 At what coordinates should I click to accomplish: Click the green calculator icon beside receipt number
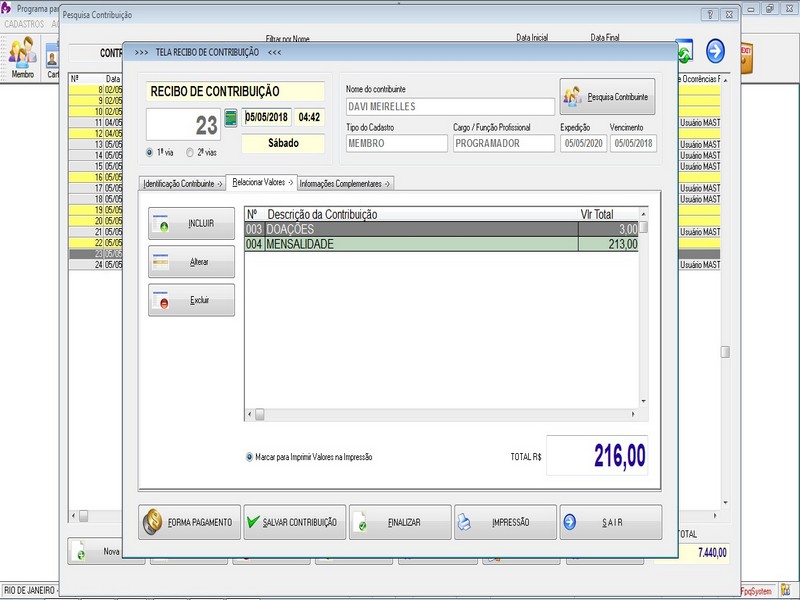[231, 118]
